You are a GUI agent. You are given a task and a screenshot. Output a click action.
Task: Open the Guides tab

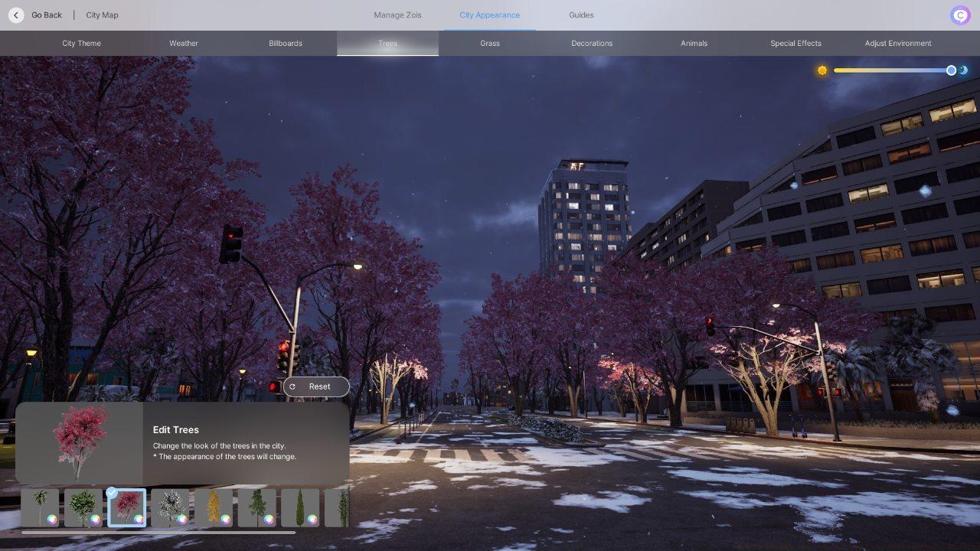(x=580, y=15)
